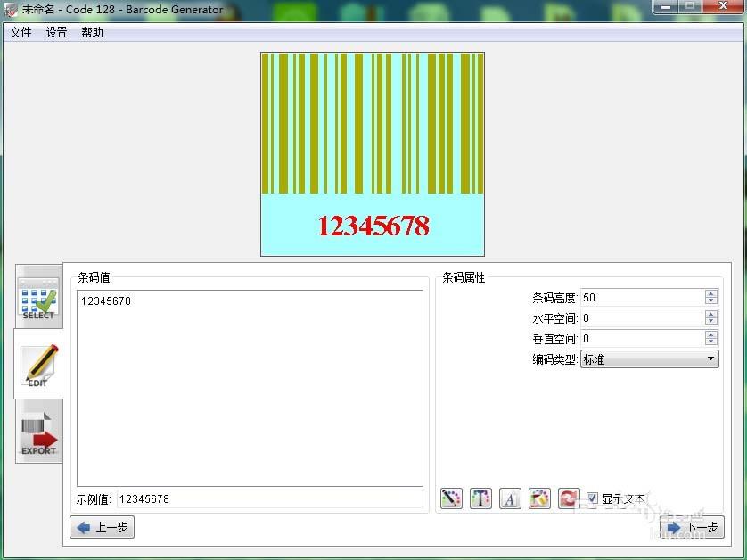Open the 帮助 menu

(x=92, y=32)
